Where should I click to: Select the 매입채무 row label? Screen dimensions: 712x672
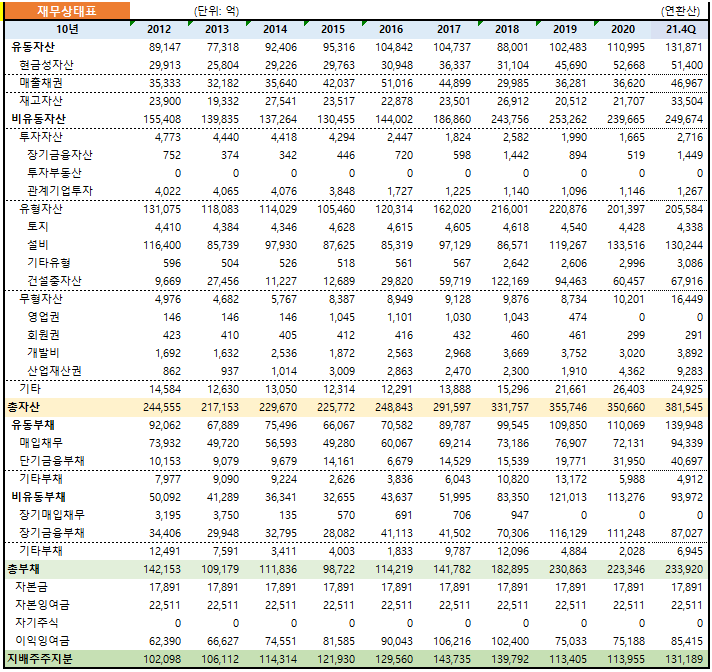coord(41,443)
